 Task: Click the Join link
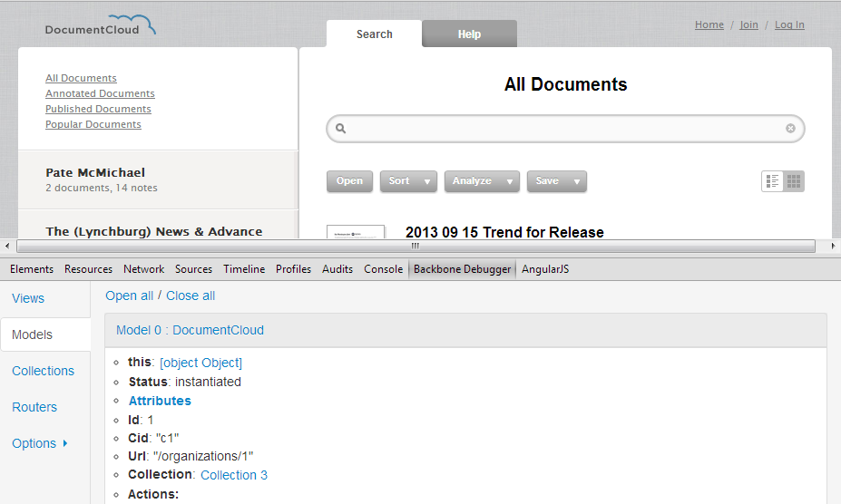click(x=748, y=24)
